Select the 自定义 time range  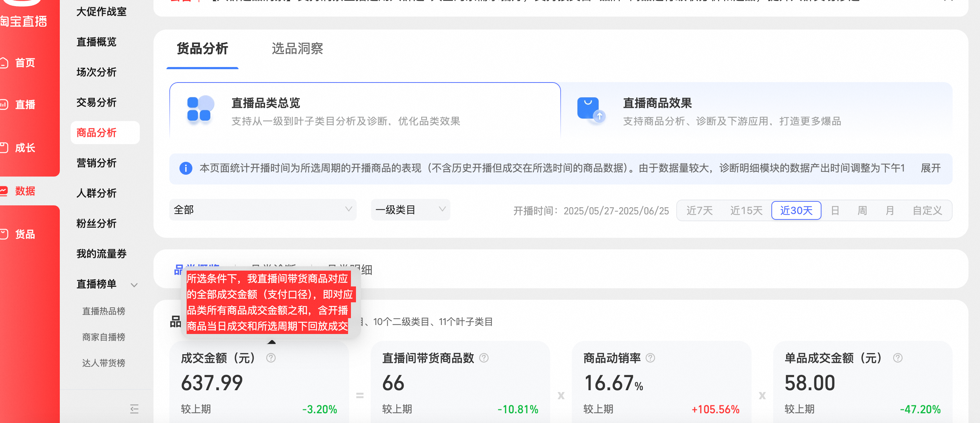click(x=927, y=210)
